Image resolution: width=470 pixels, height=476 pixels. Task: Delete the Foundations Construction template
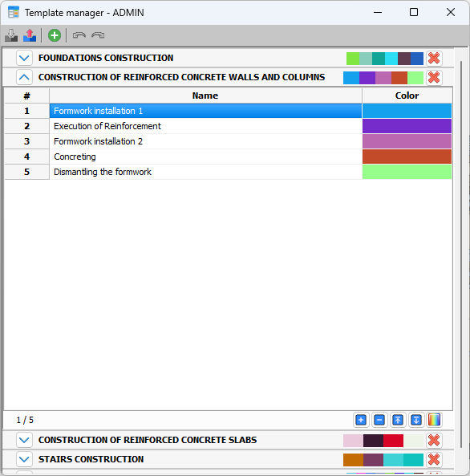tap(434, 59)
